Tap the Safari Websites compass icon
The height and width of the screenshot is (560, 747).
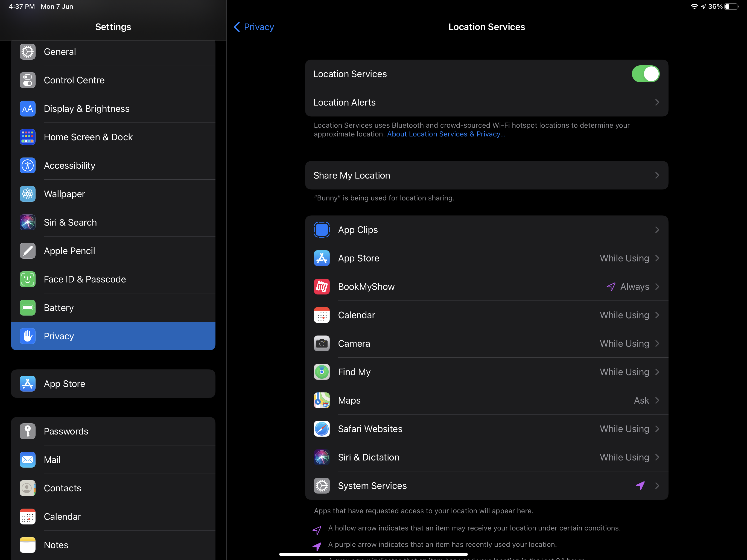pos(322,429)
